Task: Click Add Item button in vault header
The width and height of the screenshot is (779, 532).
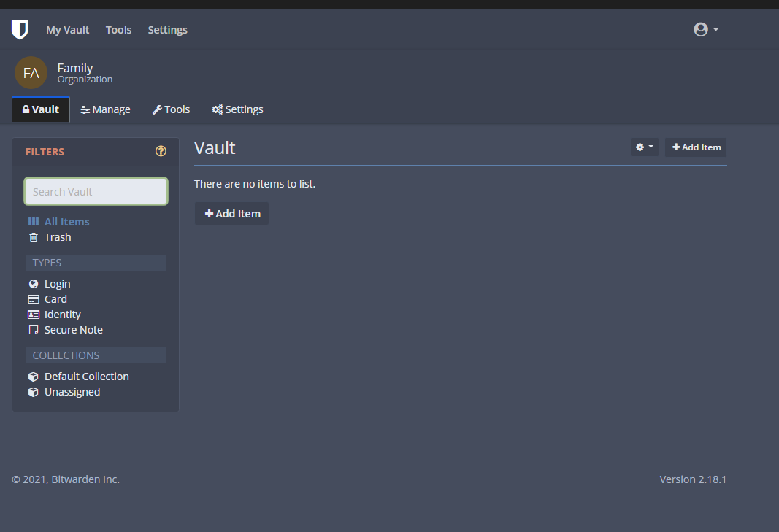Action: pyautogui.click(x=696, y=147)
